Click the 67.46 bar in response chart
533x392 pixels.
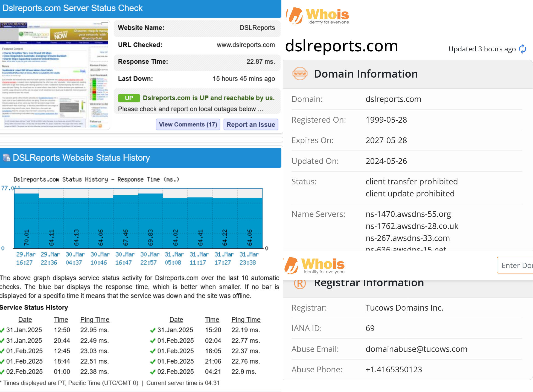126,222
